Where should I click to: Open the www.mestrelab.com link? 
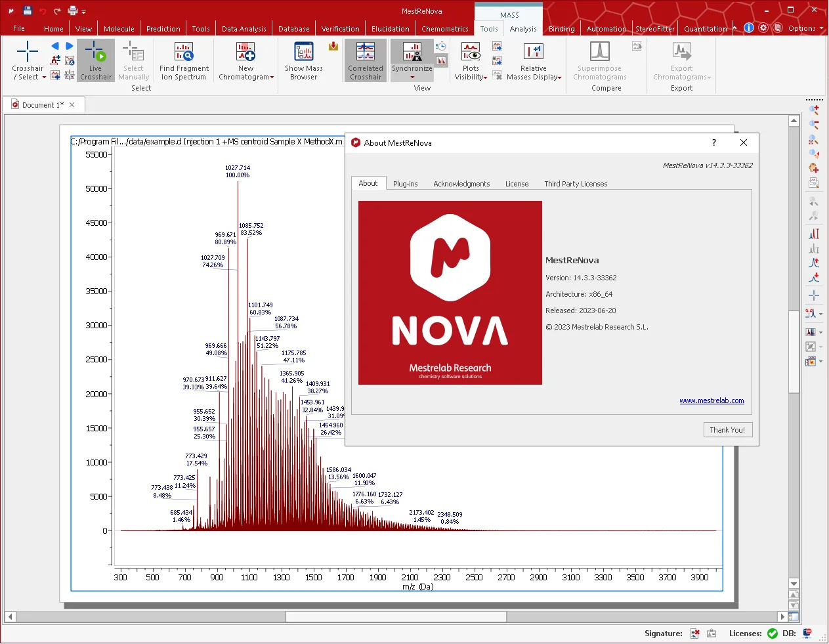click(712, 400)
